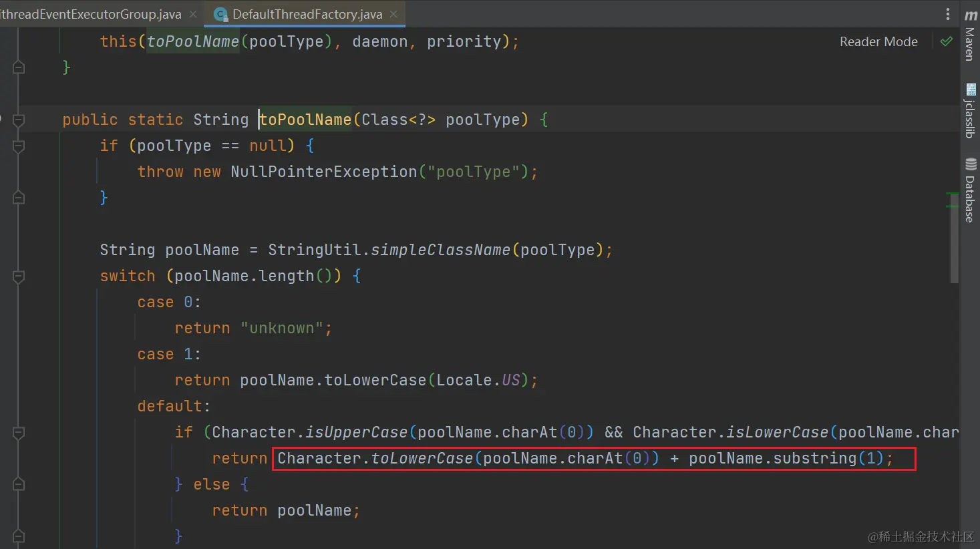Click the word daemon in the this() call

[380, 41]
